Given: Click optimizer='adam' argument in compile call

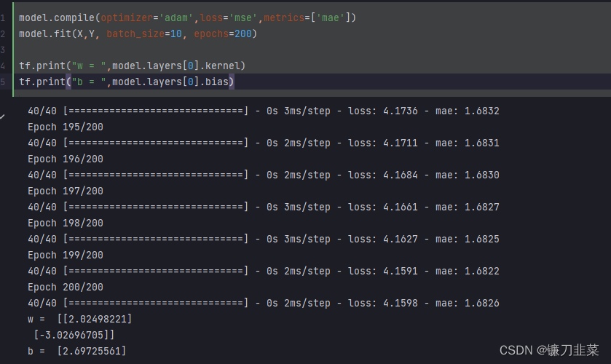Looking at the screenshot, I should (x=147, y=18).
